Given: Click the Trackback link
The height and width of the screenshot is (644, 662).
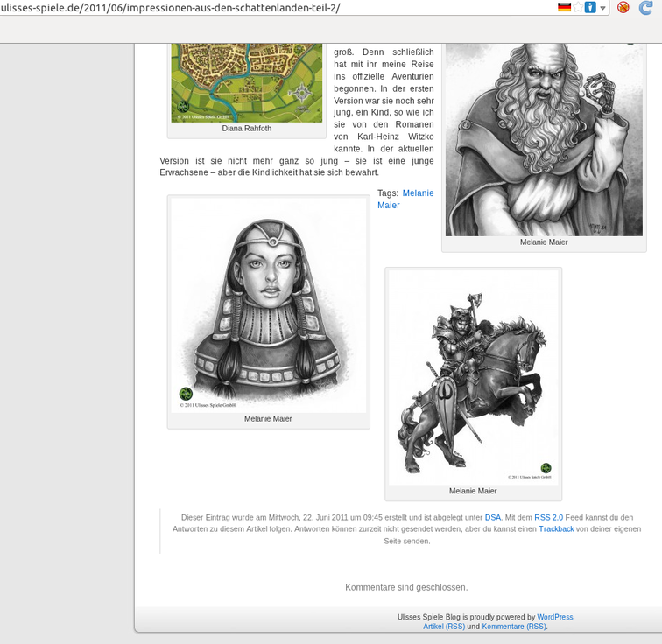Looking at the screenshot, I should [x=556, y=528].
